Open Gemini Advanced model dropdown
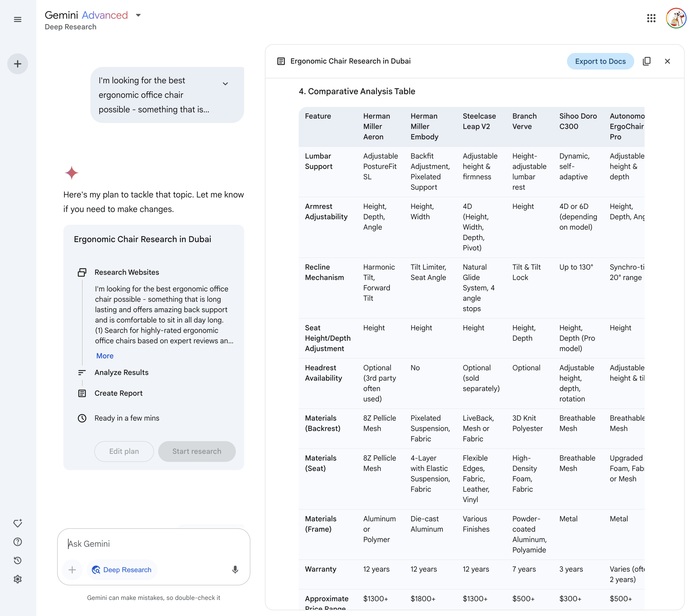This screenshot has height=616, width=695. (x=138, y=15)
